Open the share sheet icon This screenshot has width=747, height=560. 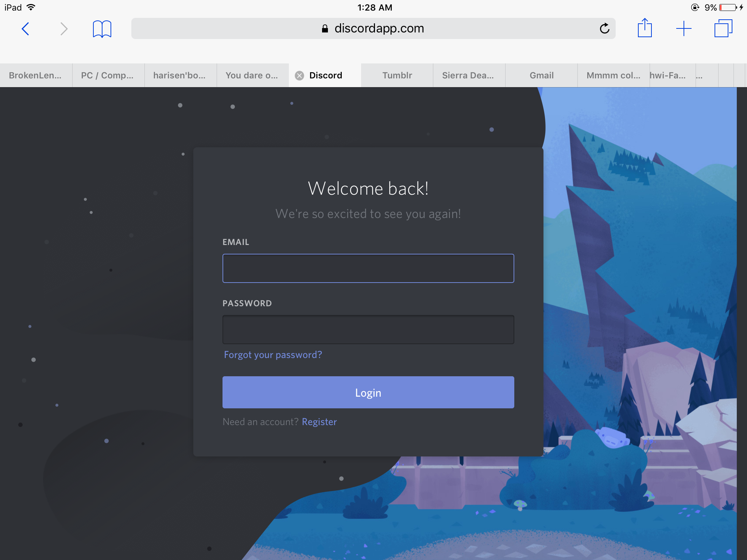click(645, 28)
